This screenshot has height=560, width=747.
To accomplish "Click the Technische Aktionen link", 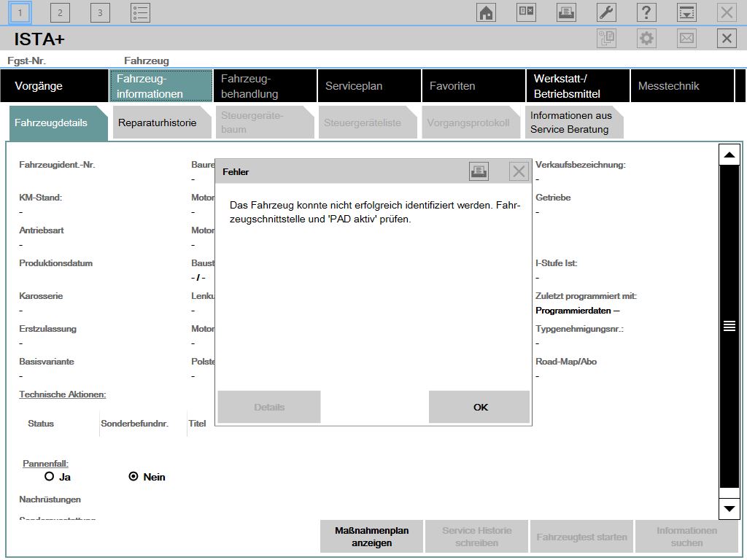I will (63, 394).
